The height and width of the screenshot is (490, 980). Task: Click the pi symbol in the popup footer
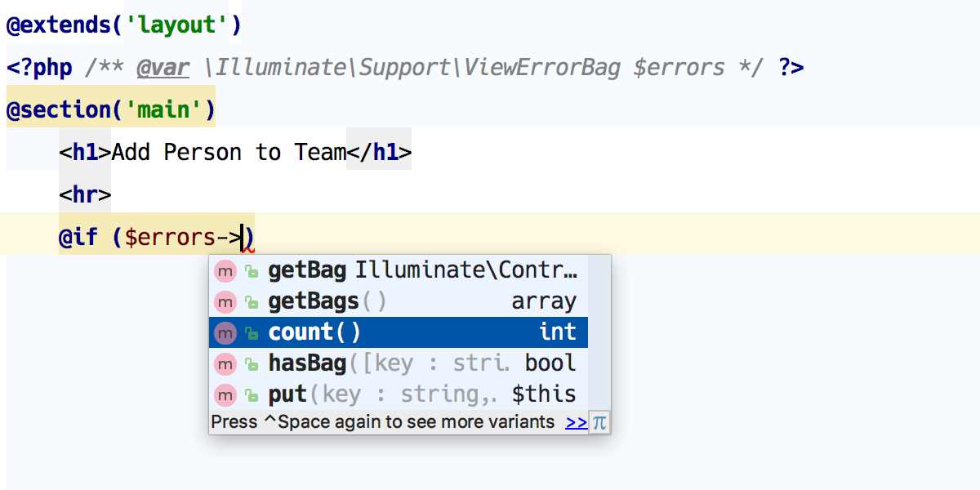pos(599,422)
